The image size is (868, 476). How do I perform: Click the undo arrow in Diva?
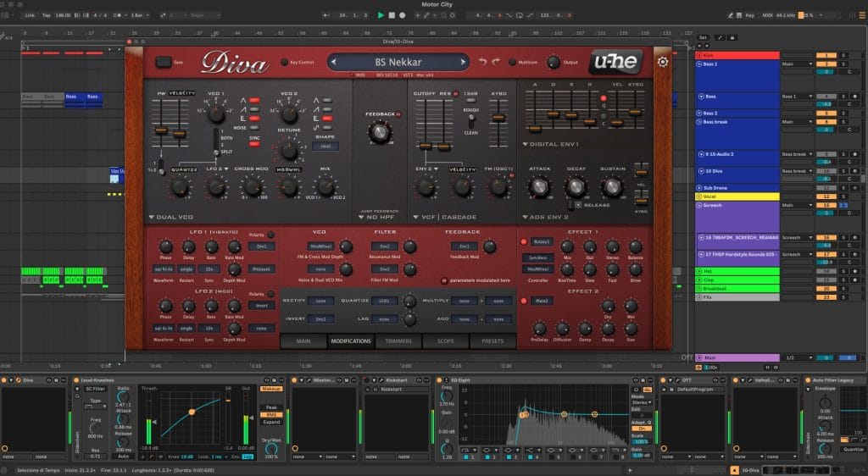click(x=481, y=62)
